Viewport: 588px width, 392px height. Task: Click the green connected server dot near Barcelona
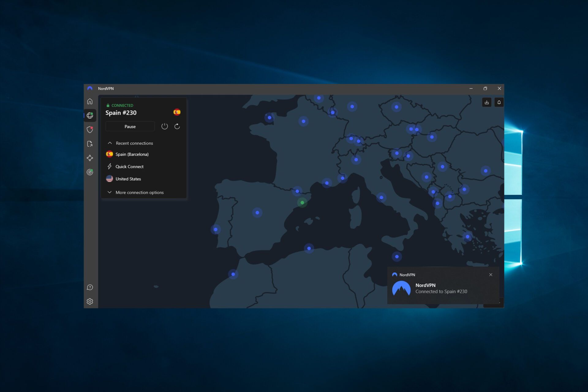(302, 202)
